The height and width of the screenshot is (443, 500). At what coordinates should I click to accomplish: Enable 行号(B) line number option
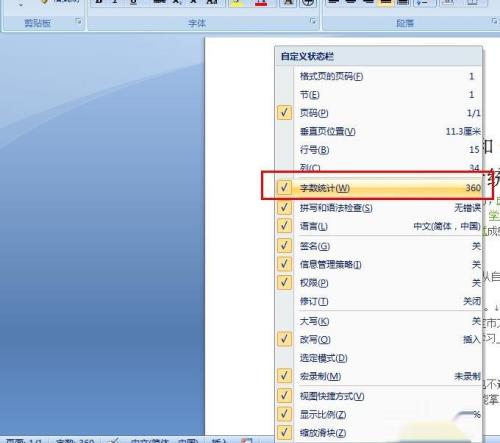tap(379, 150)
